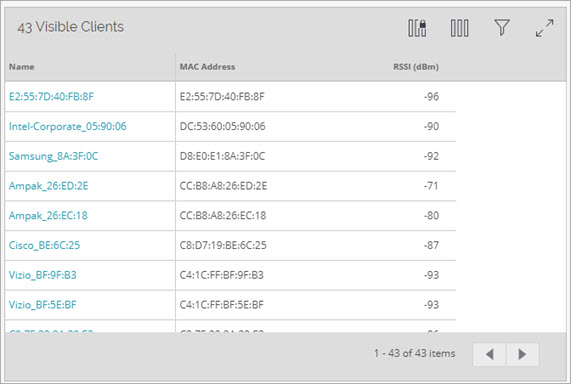This screenshot has width=571, height=384.
Task: Select MAC address DC:53:60:05:90:06
Action: coord(223,126)
